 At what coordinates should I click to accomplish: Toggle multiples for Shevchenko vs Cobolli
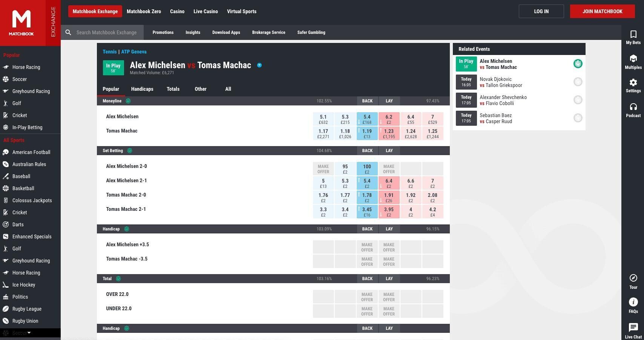(x=578, y=100)
